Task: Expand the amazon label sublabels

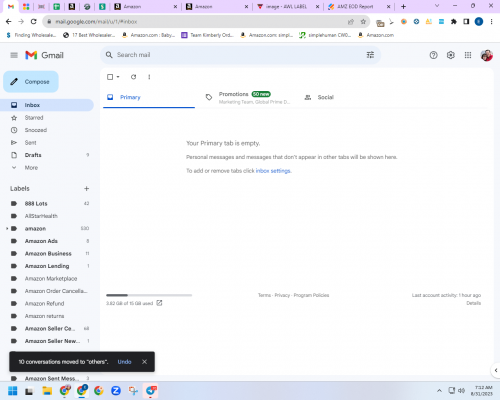Action: (7, 229)
